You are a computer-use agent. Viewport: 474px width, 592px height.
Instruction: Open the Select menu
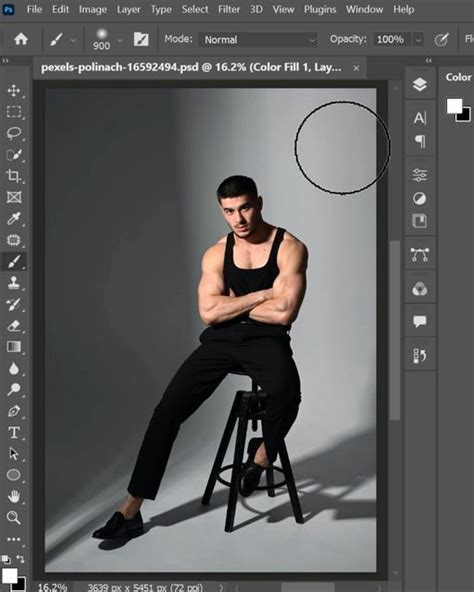click(x=195, y=9)
